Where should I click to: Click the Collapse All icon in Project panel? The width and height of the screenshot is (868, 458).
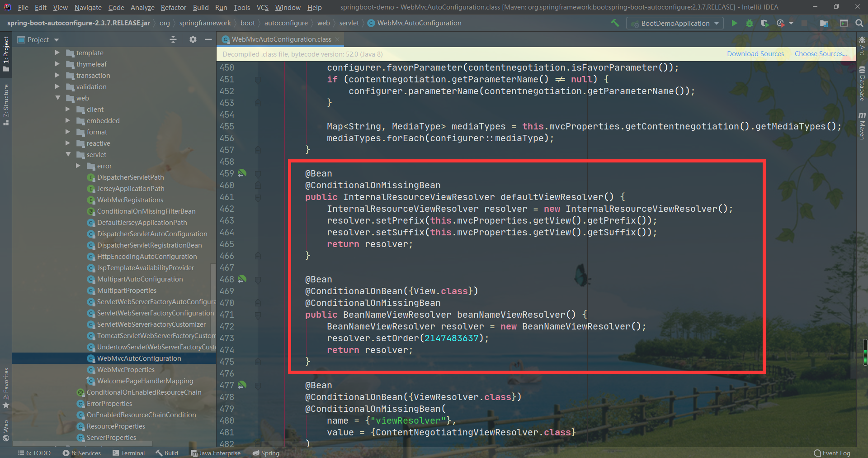pyautogui.click(x=173, y=39)
